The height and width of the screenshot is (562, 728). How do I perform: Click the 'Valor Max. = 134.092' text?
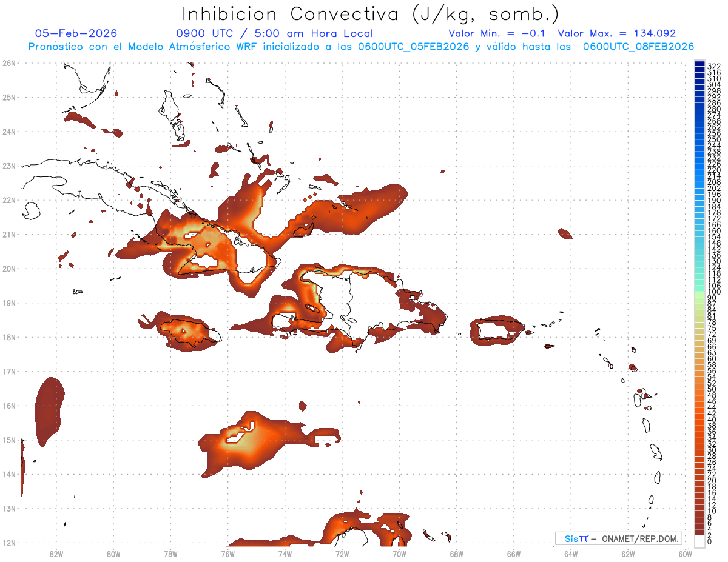(616, 33)
